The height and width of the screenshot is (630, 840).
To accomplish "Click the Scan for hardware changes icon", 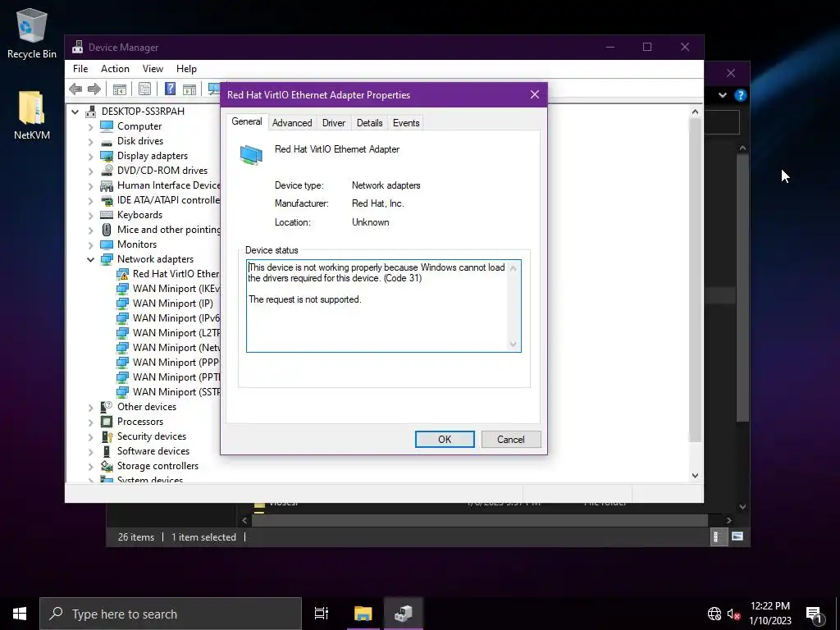I will (x=214, y=89).
